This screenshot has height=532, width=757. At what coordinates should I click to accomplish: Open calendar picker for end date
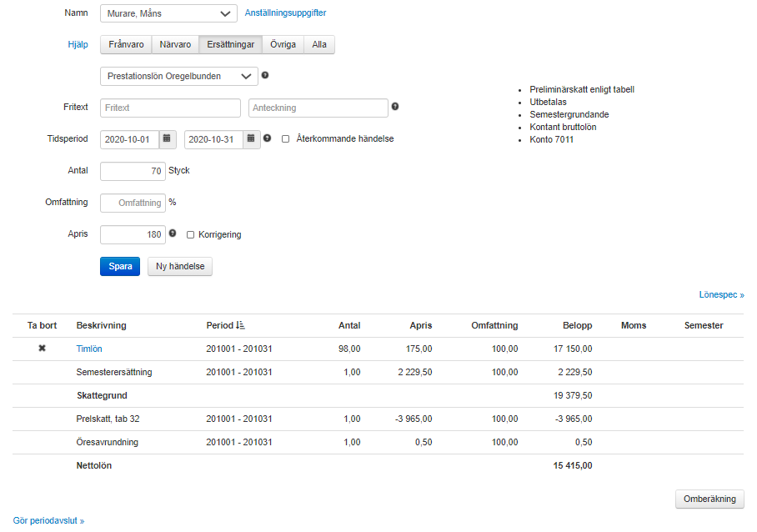(251, 139)
